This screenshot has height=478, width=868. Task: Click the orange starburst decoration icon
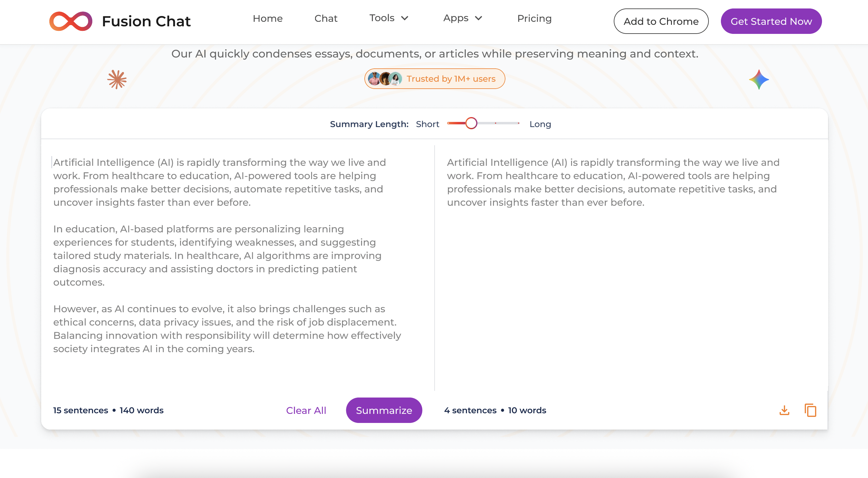(x=117, y=80)
